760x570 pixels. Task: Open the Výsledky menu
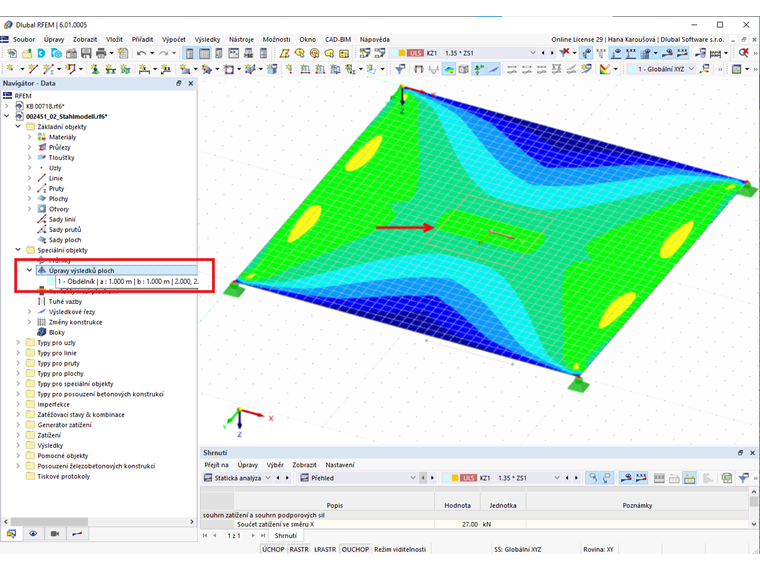207,39
